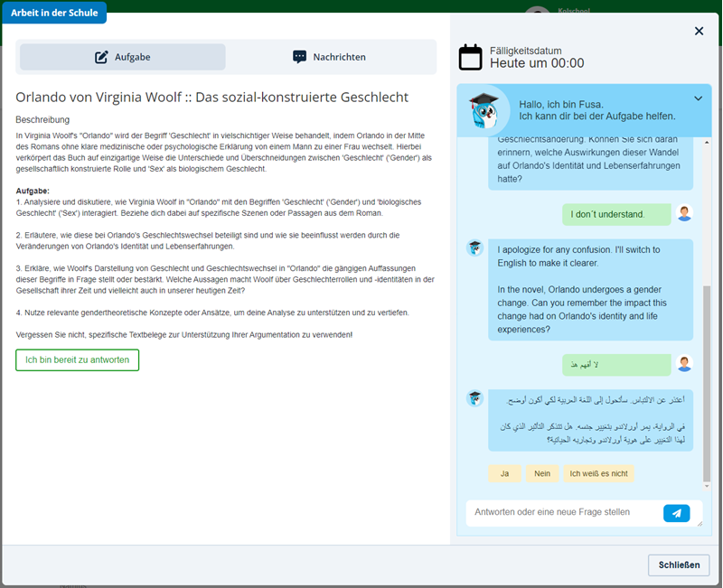Click the bot avatar next to the Arabic reply

pos(474,400)
